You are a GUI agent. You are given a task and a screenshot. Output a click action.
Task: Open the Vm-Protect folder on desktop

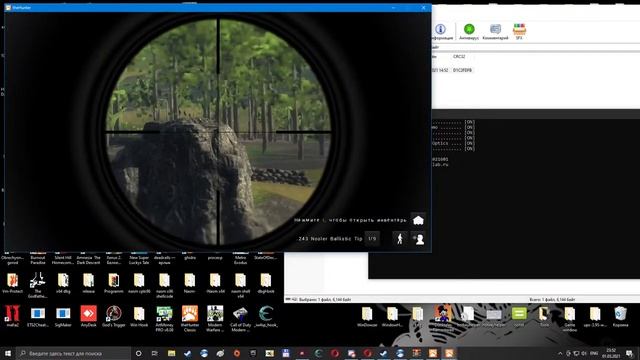click(x=12, y=283)
